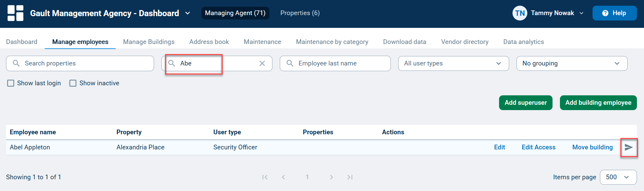The width and height of the screenshot is (644, 191).
Task: Open the All user types dropdown
Action: coord(453,63)
